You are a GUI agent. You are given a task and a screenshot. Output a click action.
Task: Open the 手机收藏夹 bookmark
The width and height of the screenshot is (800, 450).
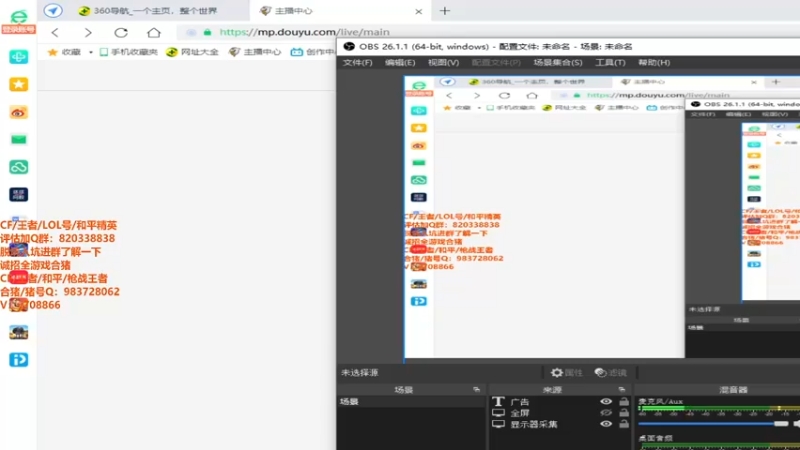[129, 52]
